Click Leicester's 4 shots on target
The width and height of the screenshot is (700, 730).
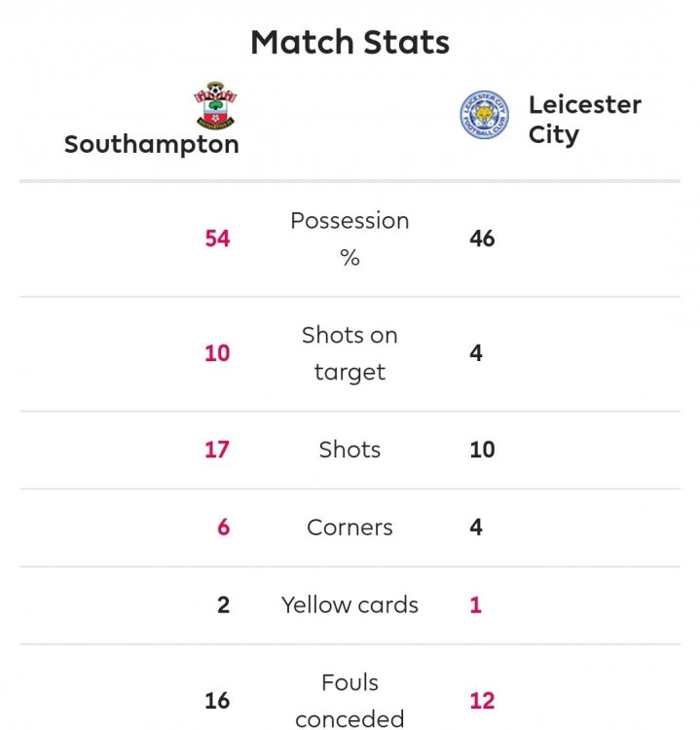pos(476,353)
